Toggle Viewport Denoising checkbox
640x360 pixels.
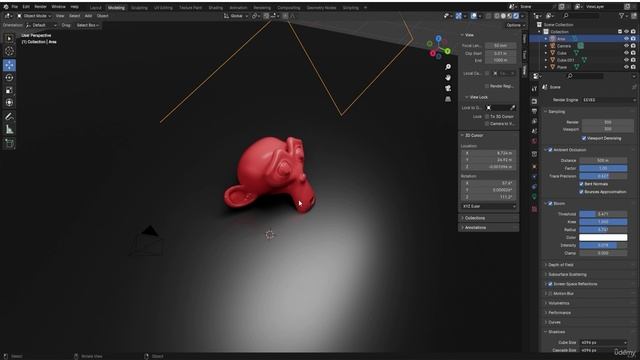click(584, 138)
